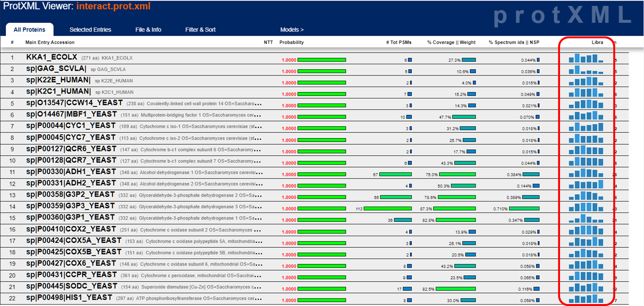The width and height of the screenshot is (644, 306).
Task: Click the # Tot PSMs column header
Action: coord(399,42)
